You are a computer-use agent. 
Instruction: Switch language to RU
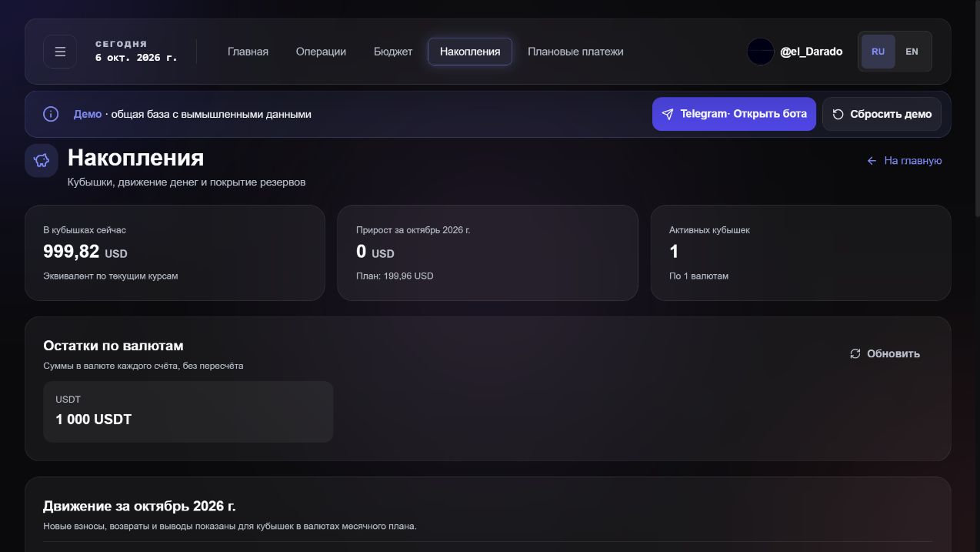(878, 52)
